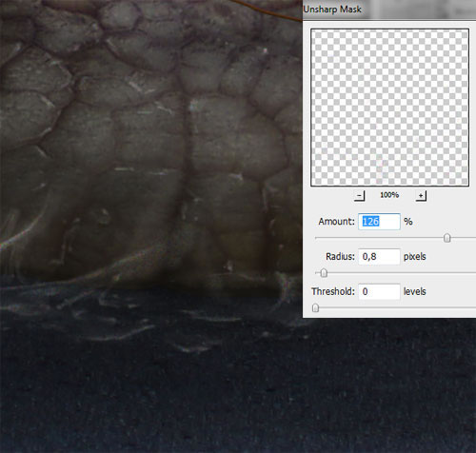This screenshot has width=476, height=453.
Task: Zoom in the Unsharp Mask preview
Action: (421, 196)
